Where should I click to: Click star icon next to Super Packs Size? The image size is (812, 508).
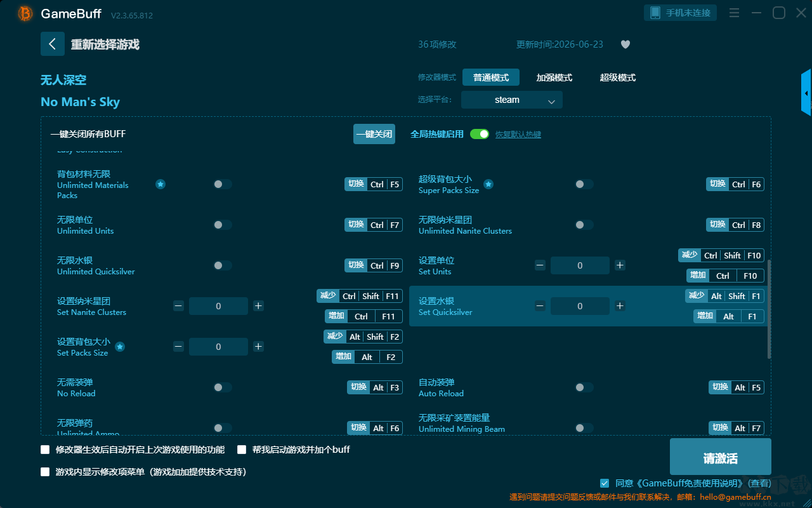[488, 184]
